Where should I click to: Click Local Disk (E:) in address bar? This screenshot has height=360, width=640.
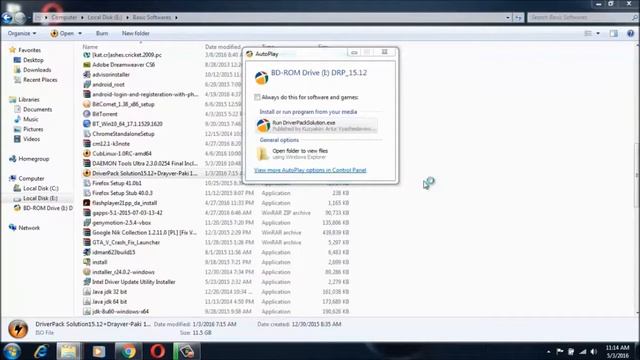pos(105,18)
